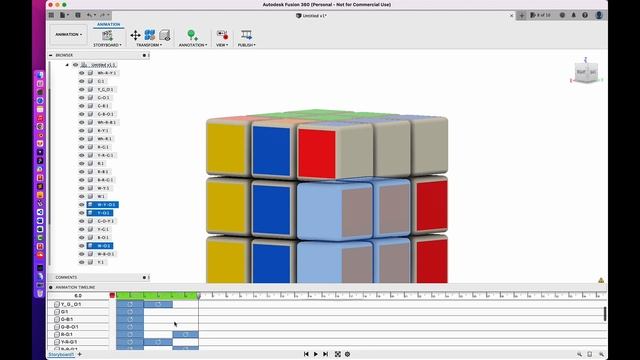The width and height of the screenshot is (640, 360).
Task: Toggle visibility of the G:1 component
Action: pos(82,81)
